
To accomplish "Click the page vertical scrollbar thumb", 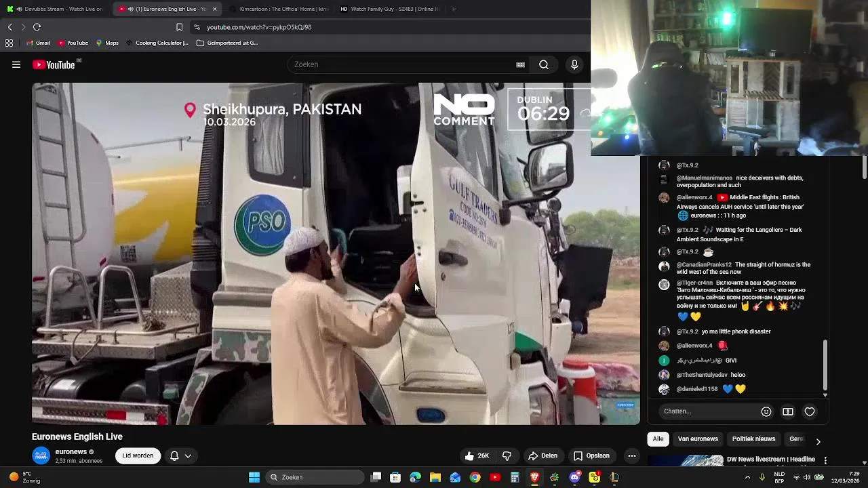I will pyautogui.click(x=865, y=167).
